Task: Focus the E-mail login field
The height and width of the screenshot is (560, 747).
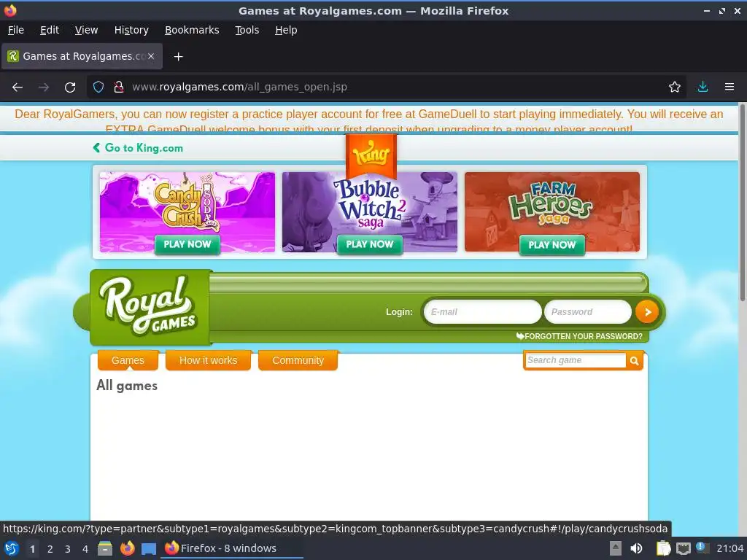Action: coord(482,312)
